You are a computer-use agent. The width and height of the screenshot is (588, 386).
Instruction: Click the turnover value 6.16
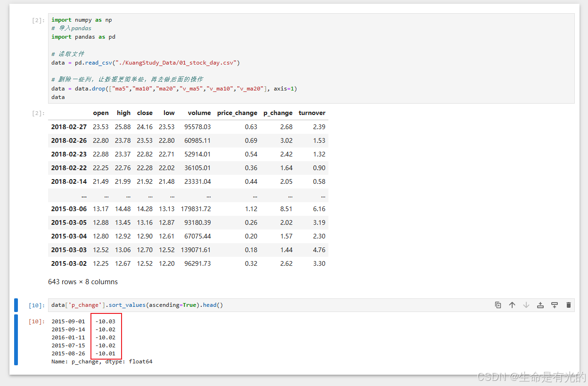coord(319,209)
